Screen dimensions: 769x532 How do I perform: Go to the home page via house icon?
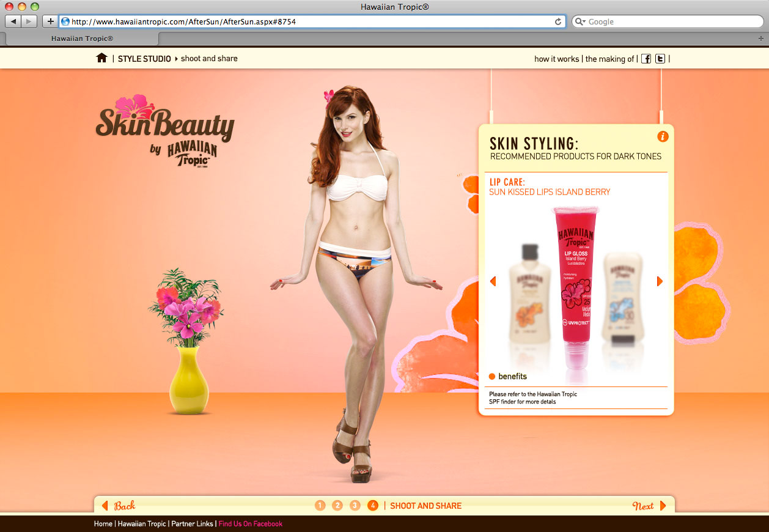[101, 58]
